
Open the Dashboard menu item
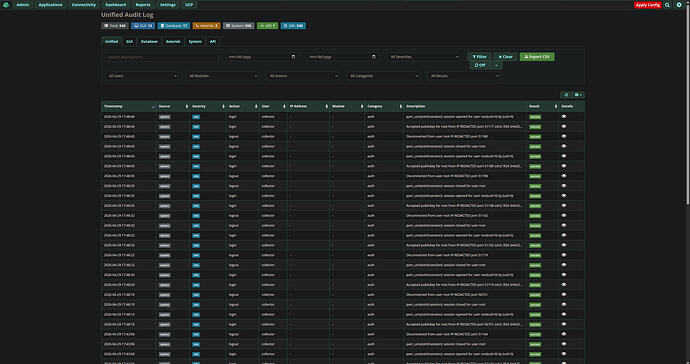click(116, 5)
